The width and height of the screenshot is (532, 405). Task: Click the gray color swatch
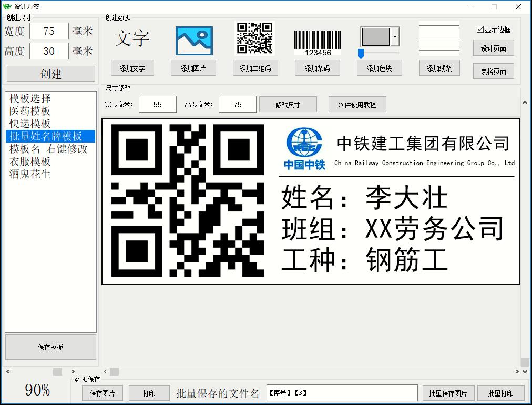375,37
